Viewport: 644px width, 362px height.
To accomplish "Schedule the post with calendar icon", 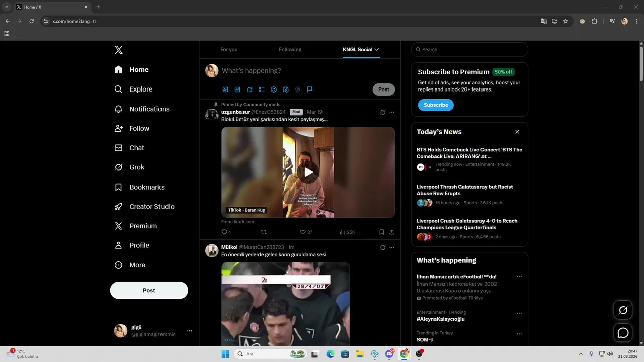I will [x=286, y=89].
